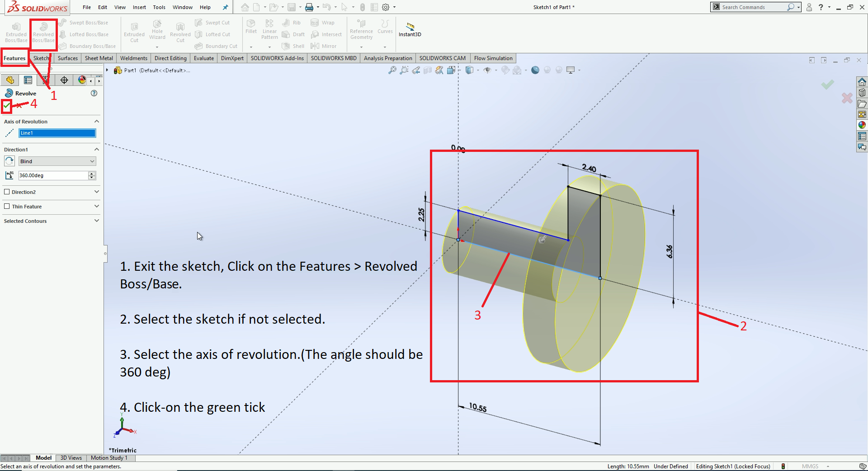This screenshot has height=471, width=868.
Task: Open the DisplayManager color ball tab icon
Action: click(x=81, y=80)
